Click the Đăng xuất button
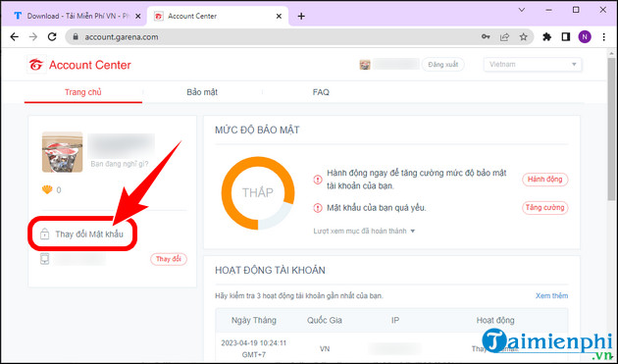 443,65
